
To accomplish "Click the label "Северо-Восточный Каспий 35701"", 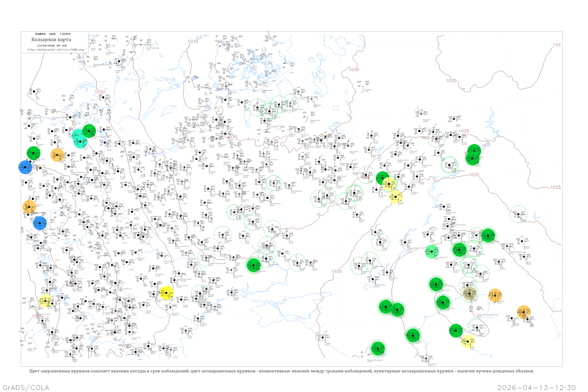I will click(x=488, y=316).
